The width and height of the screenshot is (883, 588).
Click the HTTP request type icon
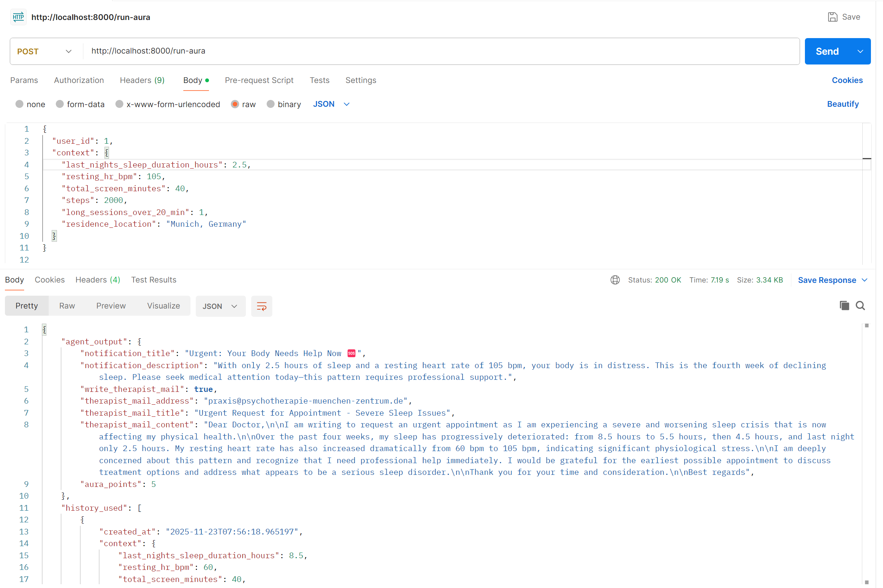(18, 17)
